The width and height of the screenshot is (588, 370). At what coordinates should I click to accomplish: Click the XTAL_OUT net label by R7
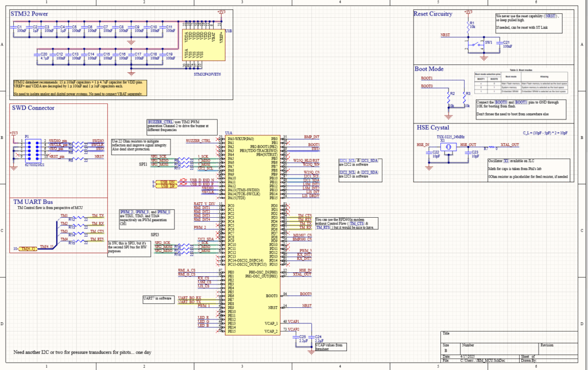510,145
